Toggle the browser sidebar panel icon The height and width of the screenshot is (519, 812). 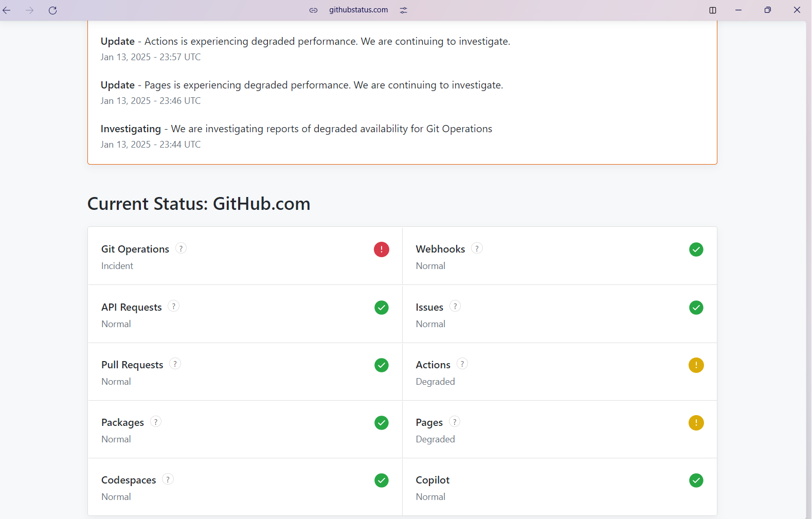point(713,10)
